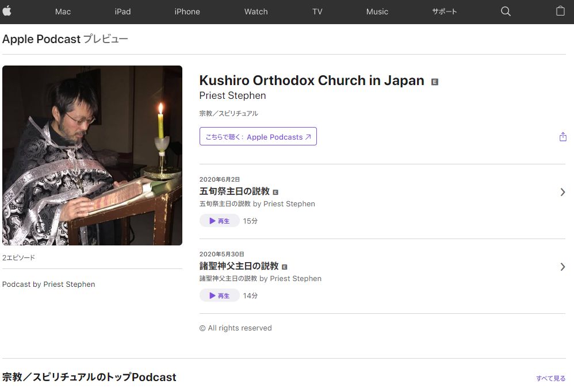Viewport: 574px width, 392px height.
Task: Click the 14分 duration label
Action: (250, 295)
